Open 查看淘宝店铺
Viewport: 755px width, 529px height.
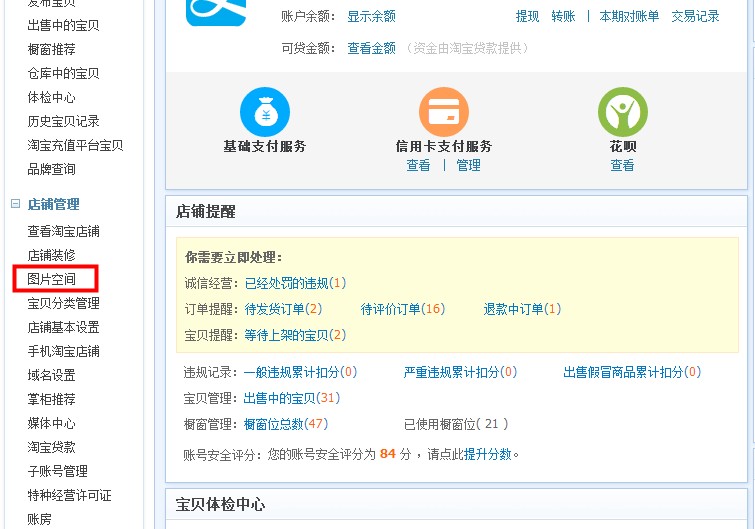(x=64, y=232)
